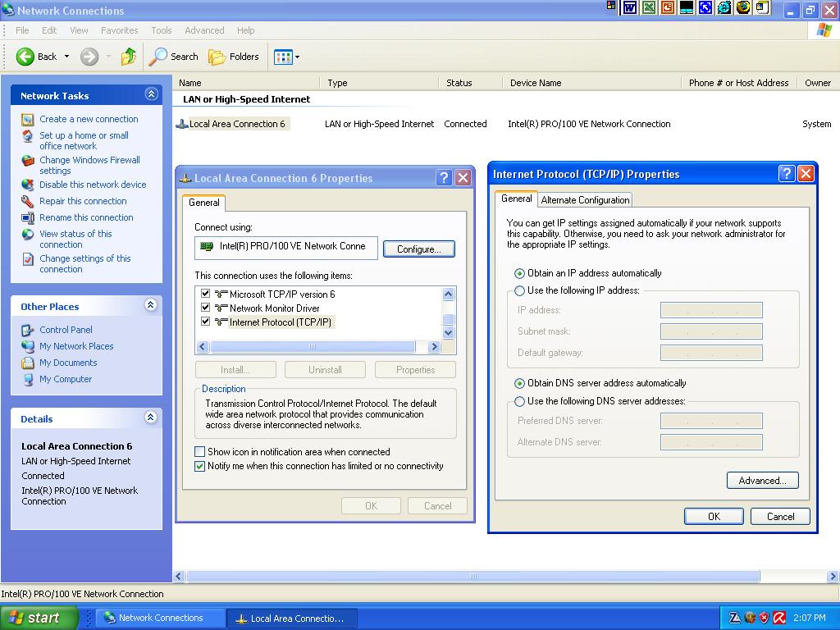Uncheck Internet Protocol (TCP/IP) checkbox
The image size is (840, 630).
point(205,322)
